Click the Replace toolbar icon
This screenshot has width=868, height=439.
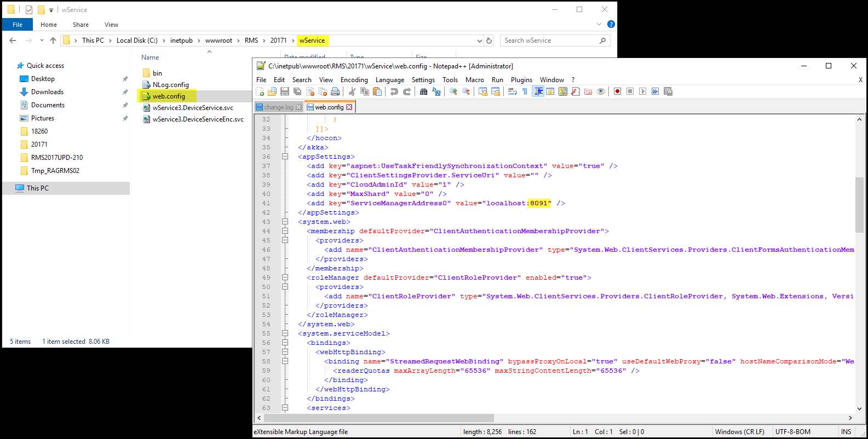tap(436, 91)
